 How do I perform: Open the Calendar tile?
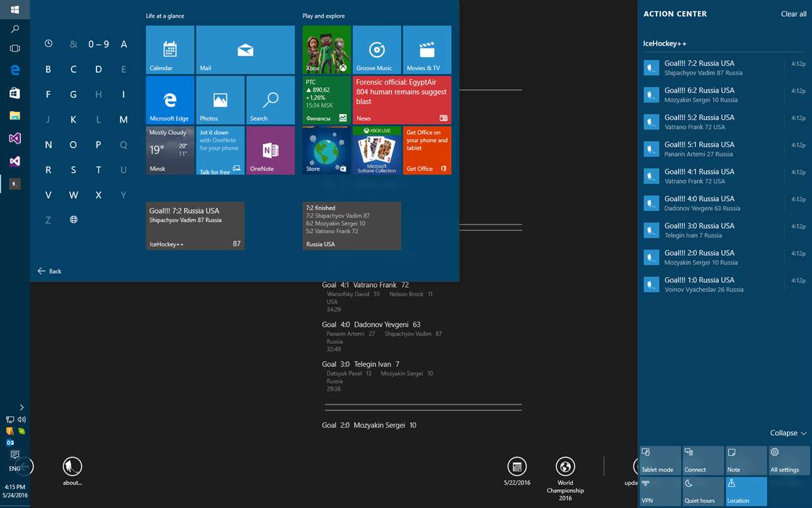point(170,50)
